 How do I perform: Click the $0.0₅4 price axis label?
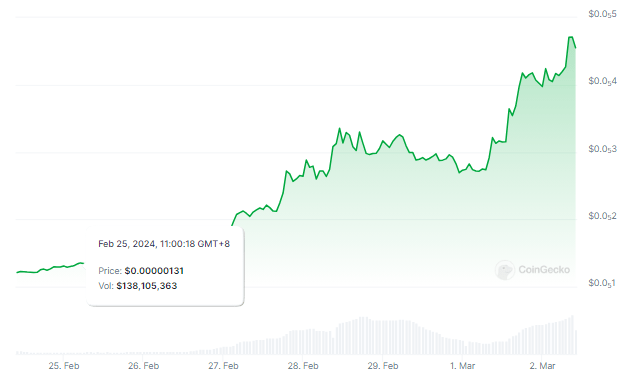[x=603, y=81]
